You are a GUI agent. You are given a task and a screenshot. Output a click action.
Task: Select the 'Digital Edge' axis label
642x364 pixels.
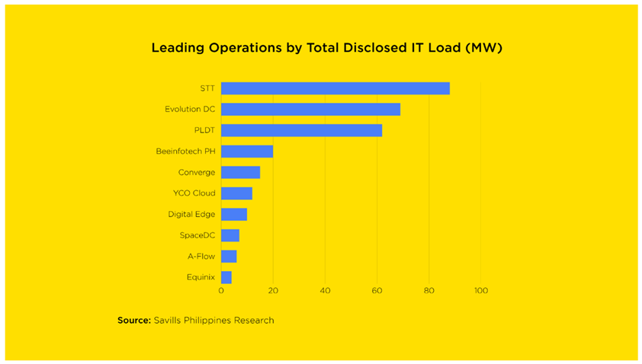pos(191,214)
